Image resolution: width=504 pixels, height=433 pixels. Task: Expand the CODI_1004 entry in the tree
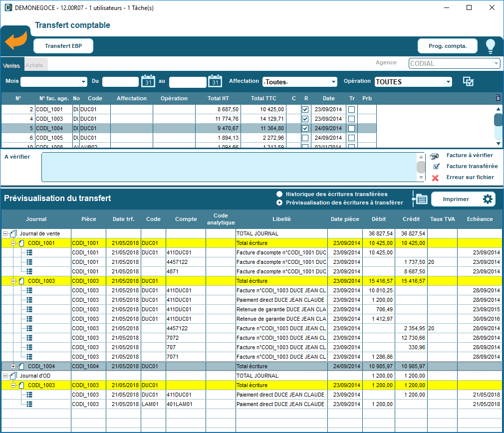(x=13, y=366)
